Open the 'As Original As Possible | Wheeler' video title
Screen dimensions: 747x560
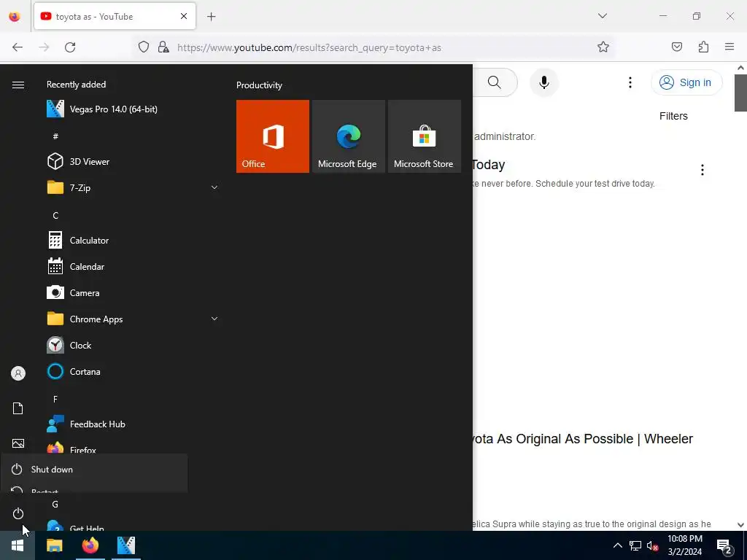[x=583, y=439]
